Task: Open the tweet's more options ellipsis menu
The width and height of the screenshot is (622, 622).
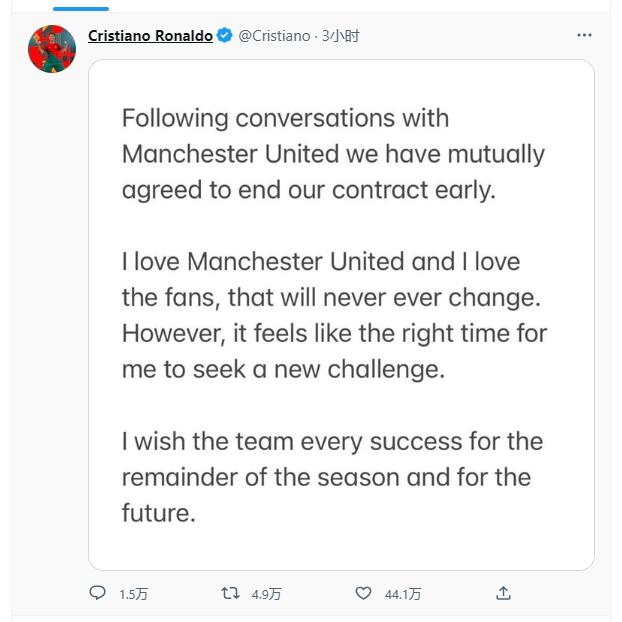Action: 584,36
